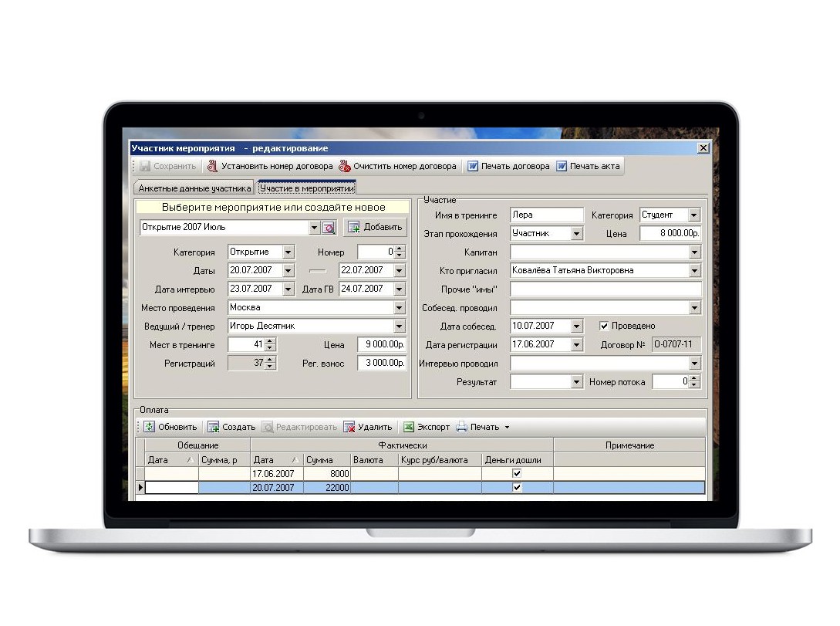
Task: Open the Этап прохождения dropdown
Action: tap(576, 234)
